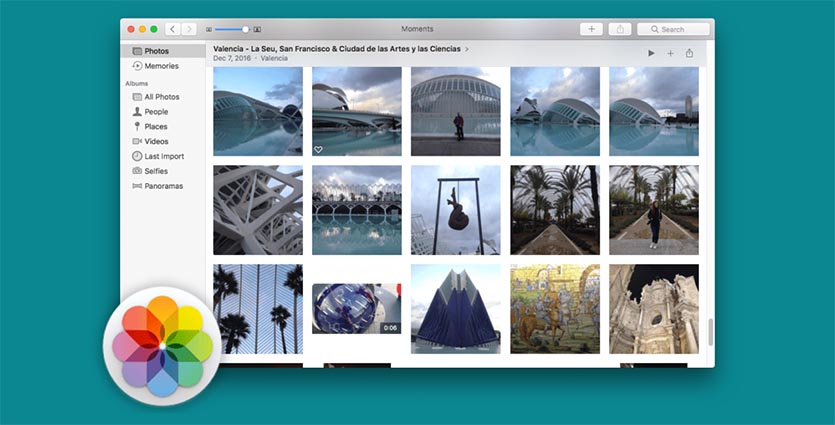Open the Last Import album

pos(164,156)
